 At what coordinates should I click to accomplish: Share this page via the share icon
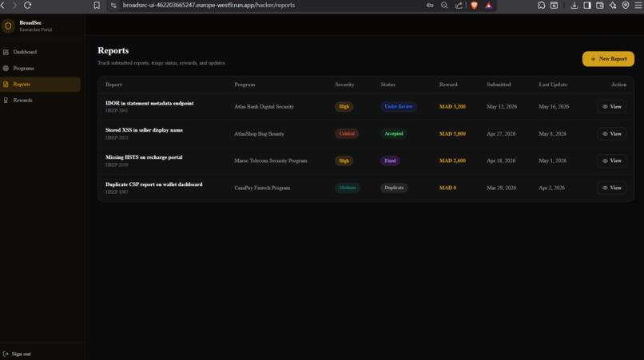coord(459,6)
